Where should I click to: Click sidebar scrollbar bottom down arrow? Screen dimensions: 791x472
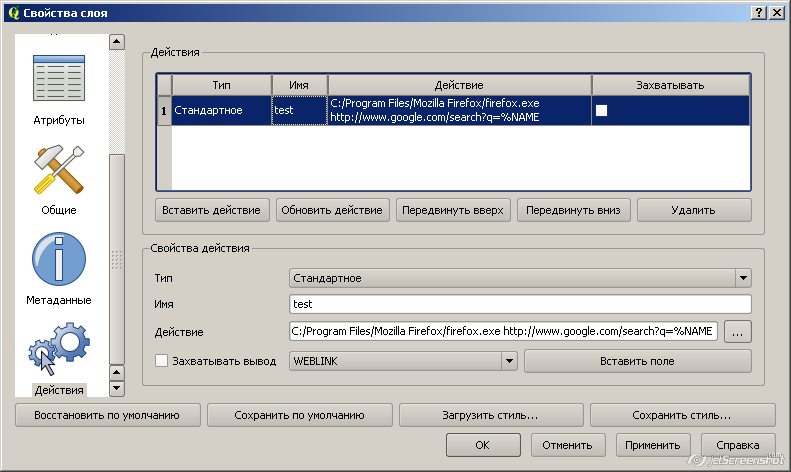[x=117, y=389]
